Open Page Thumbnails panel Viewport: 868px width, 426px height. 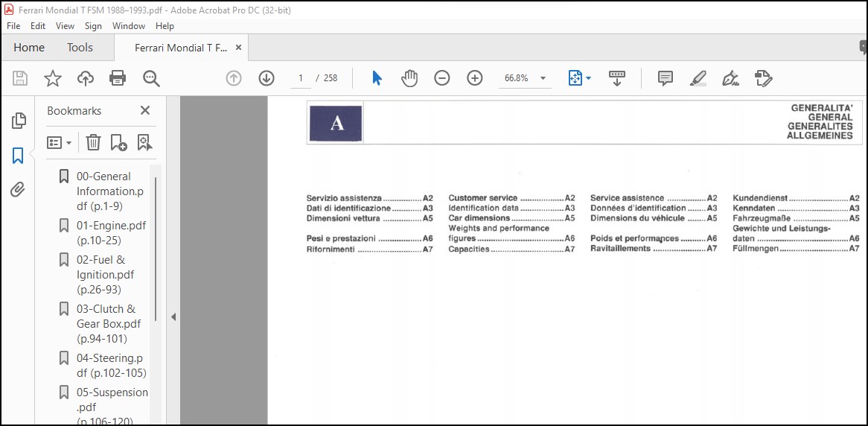(19, 120)
